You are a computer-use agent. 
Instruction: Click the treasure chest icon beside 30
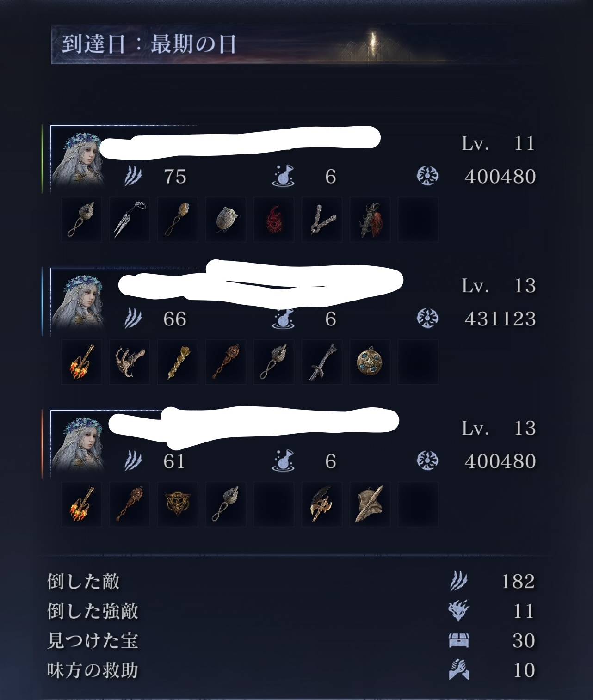pos(459,641)
